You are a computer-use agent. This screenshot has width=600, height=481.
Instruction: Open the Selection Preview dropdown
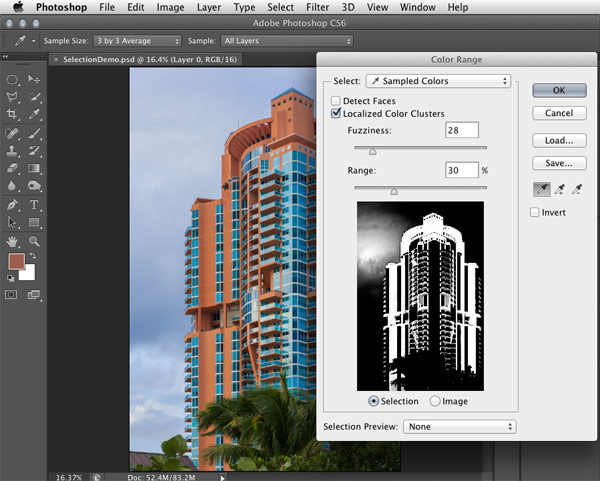point(460,427)
